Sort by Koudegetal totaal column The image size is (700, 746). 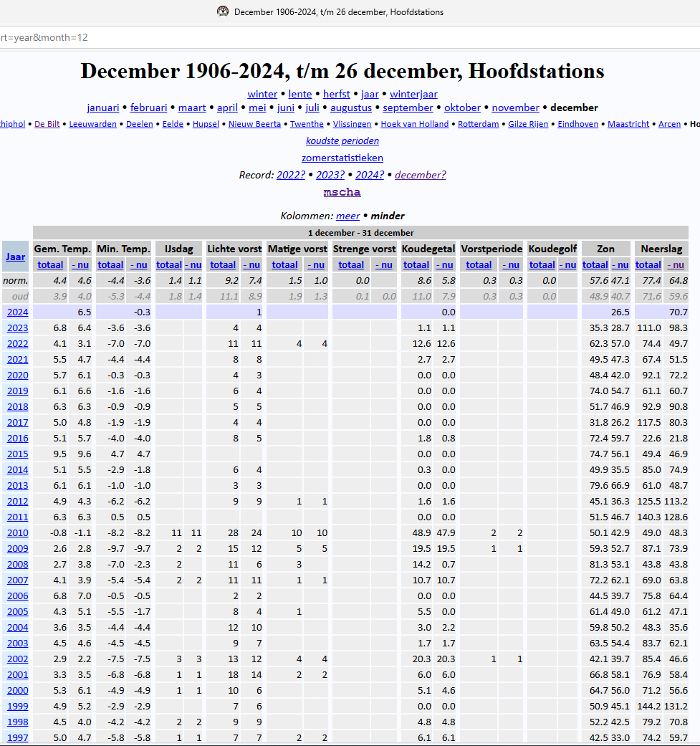click(416, 265)
